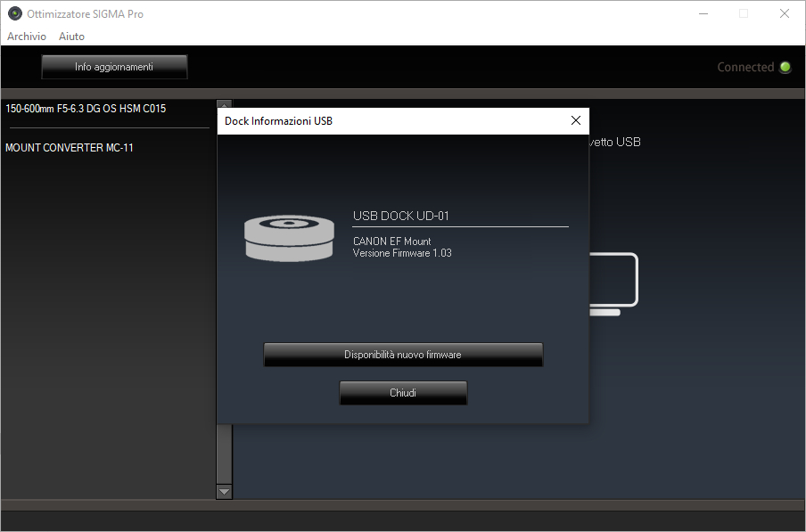Click the green Connected status indicator
Image resolution: width=806 pixels, height=532 pixels.
click(785, 67)
